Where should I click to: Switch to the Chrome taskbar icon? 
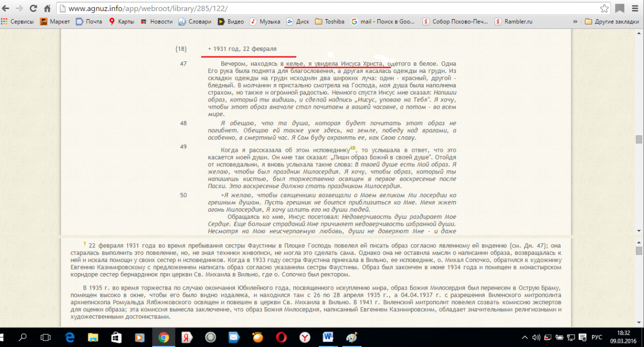(164, 337)
